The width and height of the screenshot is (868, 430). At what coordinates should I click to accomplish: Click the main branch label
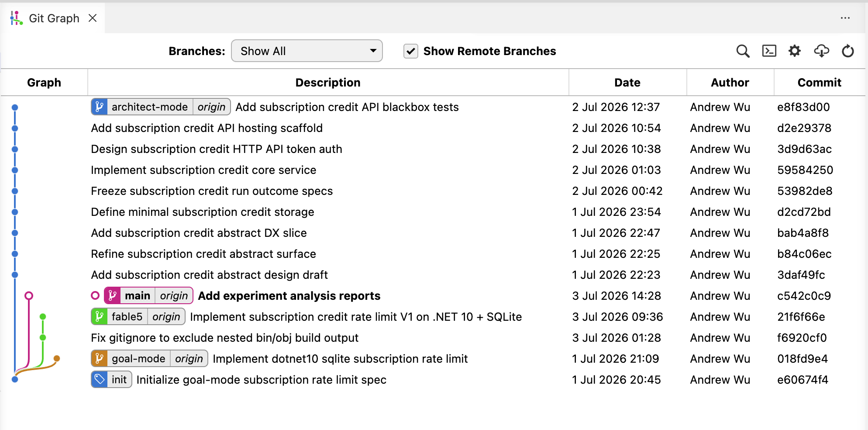click(x=138, y=295)
